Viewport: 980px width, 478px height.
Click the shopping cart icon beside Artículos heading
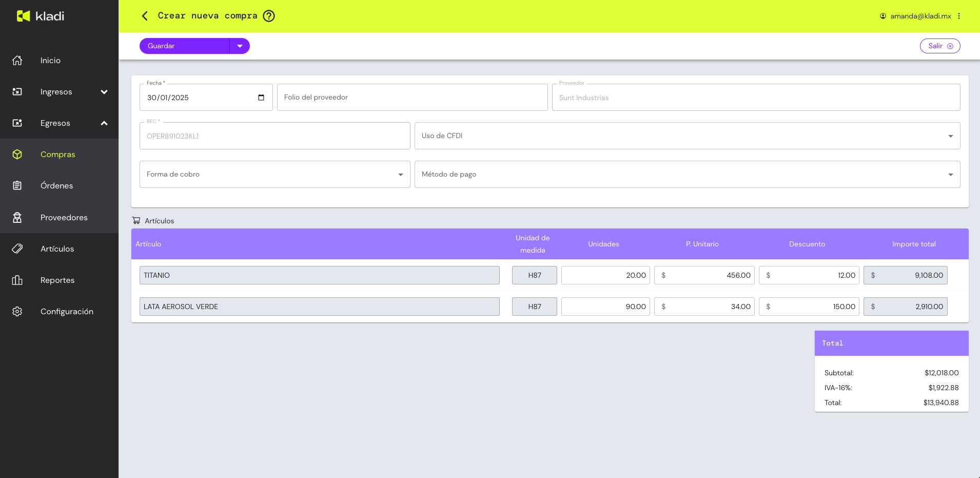(136, 221)
